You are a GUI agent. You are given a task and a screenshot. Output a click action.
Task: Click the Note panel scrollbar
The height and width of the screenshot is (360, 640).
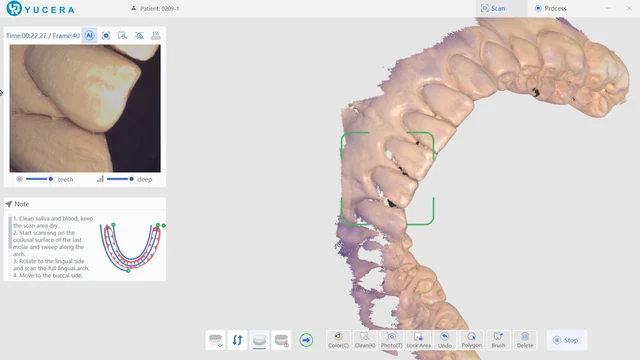click(x=10, y=233)
